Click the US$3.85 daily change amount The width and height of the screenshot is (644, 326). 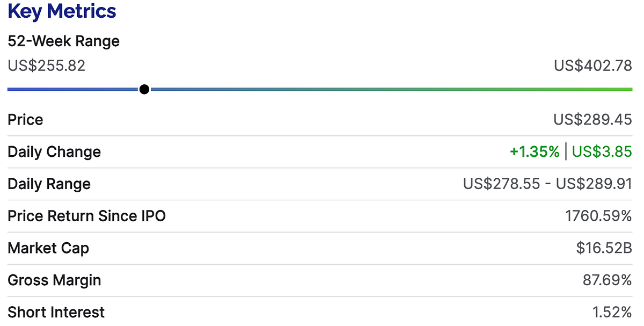click(602, 151)
